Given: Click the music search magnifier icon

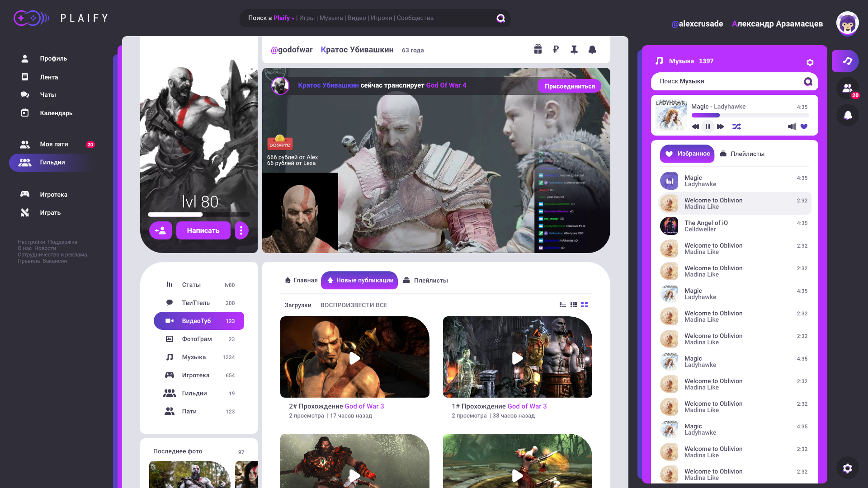Looking at the screenshot, I should pyautogui.click(x=808, y=81).
